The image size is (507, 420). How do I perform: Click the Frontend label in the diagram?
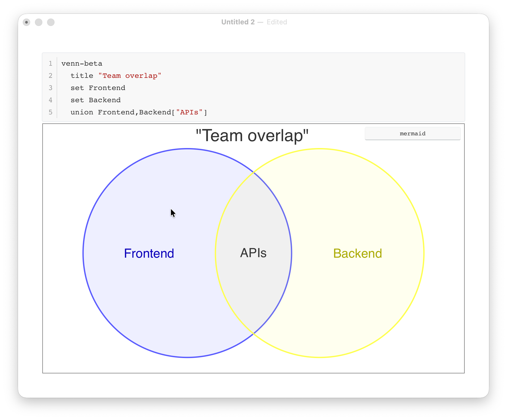click(149, 253)
